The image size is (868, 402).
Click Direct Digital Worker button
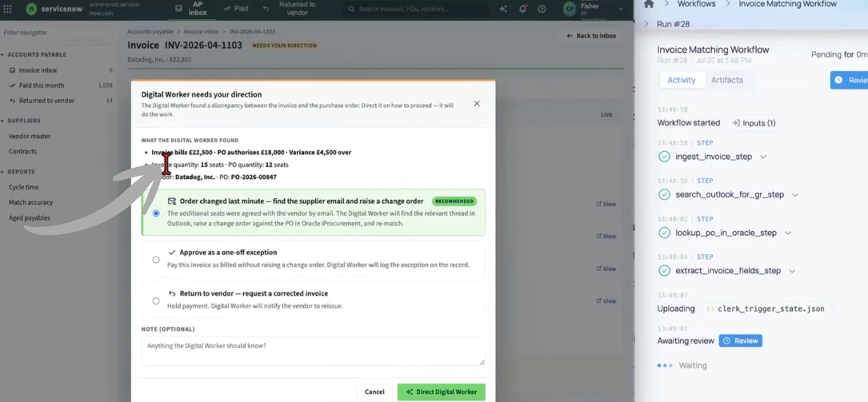441,392
